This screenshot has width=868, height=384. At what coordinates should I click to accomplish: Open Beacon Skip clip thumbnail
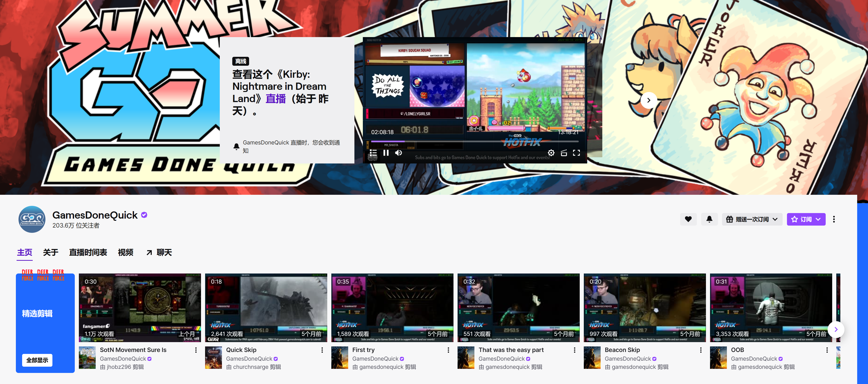pyautogui.click(x=645, y=308)
